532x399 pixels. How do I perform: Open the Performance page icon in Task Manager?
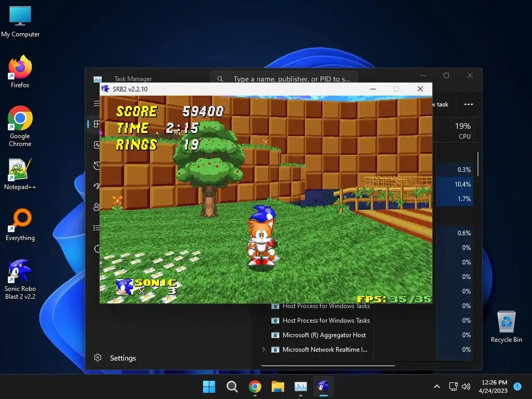(97, 145)
